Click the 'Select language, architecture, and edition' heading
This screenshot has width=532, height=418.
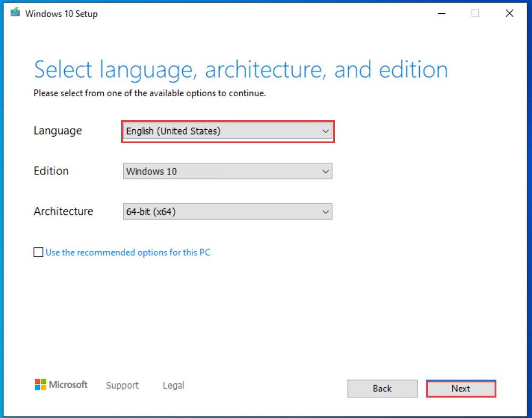(x=241, y=70)
